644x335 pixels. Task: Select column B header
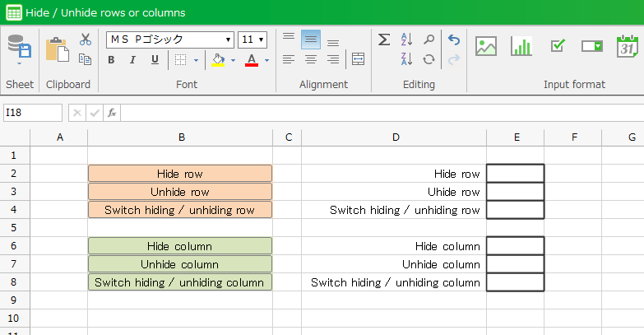[x=180, y=137]
